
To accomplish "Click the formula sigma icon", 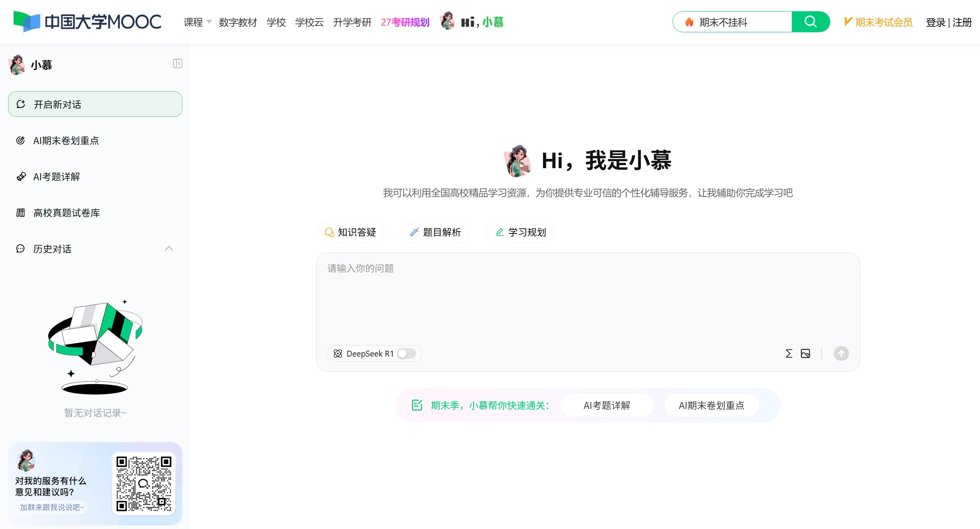I will pos(789,353).
